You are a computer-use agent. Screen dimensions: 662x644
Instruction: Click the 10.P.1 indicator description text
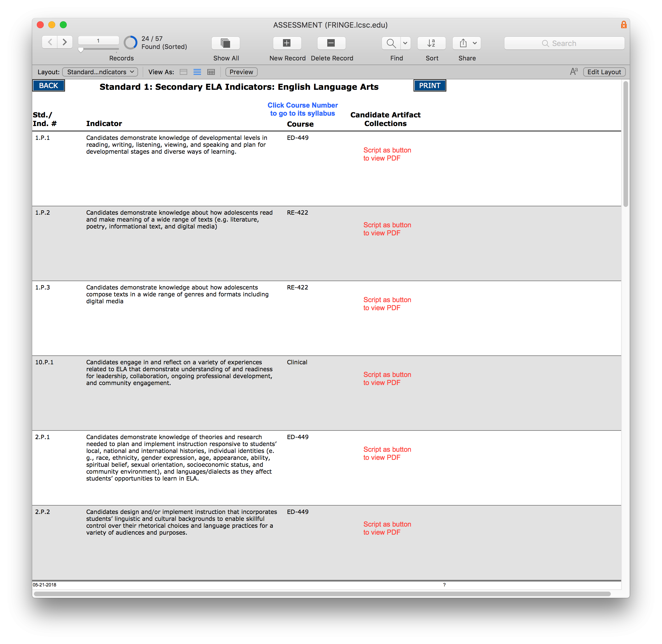[179, 372]
